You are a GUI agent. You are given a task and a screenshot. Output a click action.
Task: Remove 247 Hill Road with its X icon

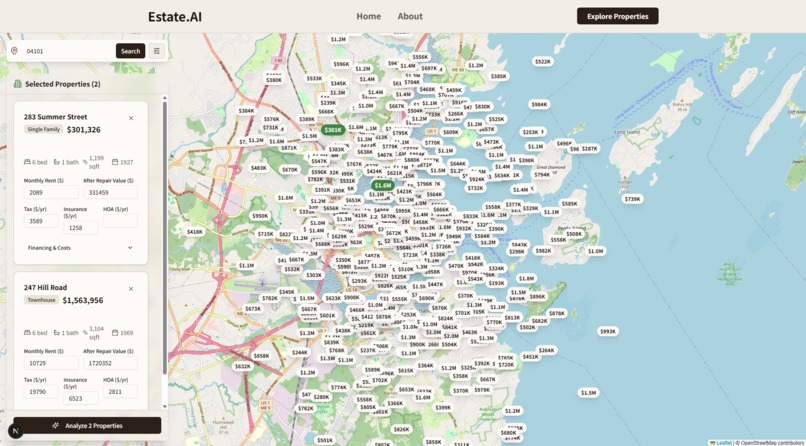[x=131, y=289]
